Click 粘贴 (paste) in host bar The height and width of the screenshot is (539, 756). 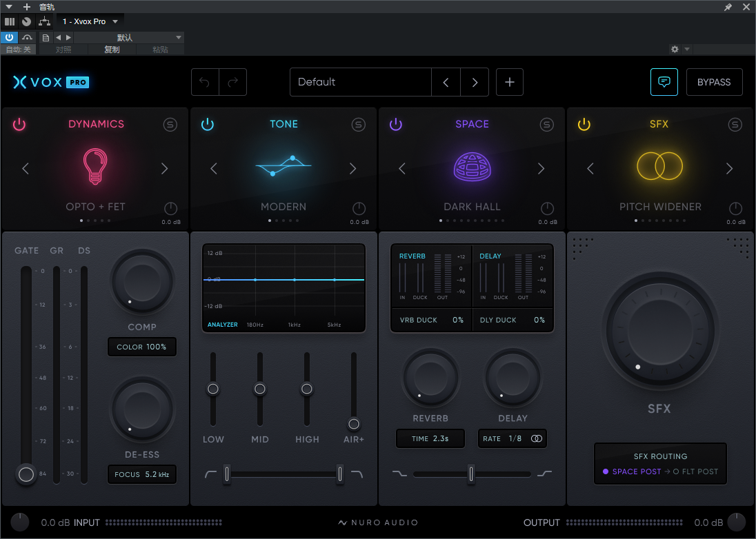[x=160, y=49]
